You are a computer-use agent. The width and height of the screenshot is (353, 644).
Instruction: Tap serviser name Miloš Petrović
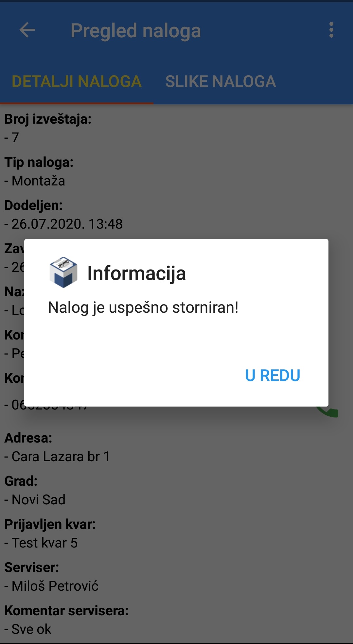(x=55, y=586)
